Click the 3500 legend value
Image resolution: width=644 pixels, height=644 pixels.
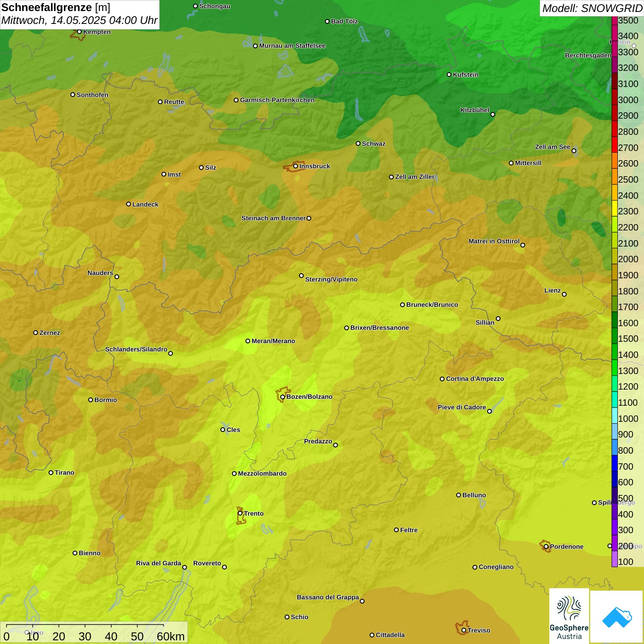[x=628, y=20]
